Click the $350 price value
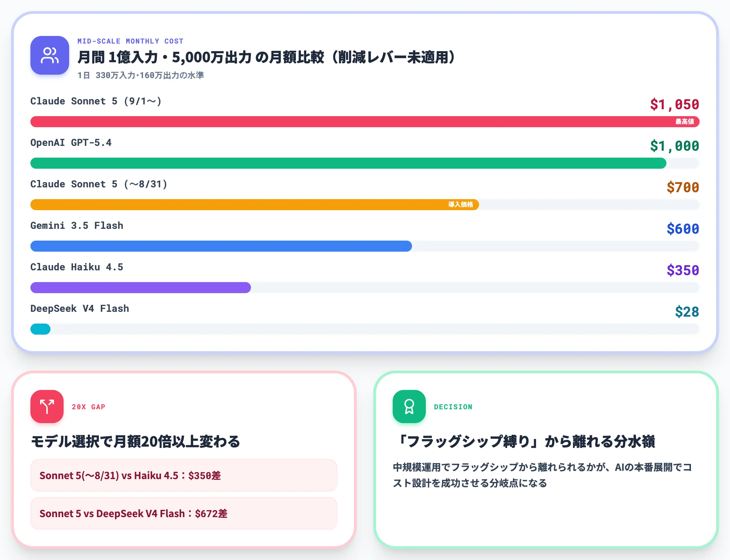The height and width of the screenshot is (560, 730). pyautogui.click(x=683, y=270)
